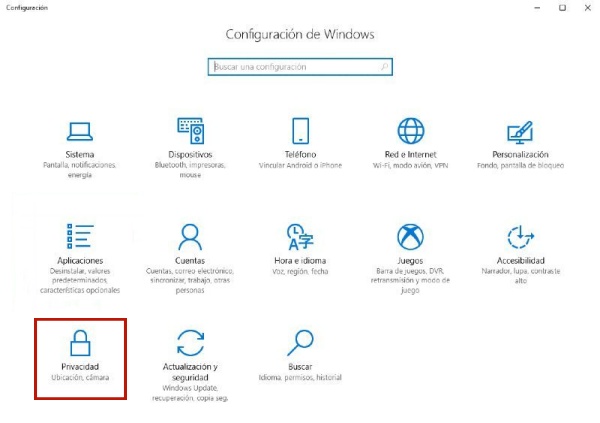The image size is (600, 423).
Task: Click the 'Personalización' label
Action: (x=520, y=155)
